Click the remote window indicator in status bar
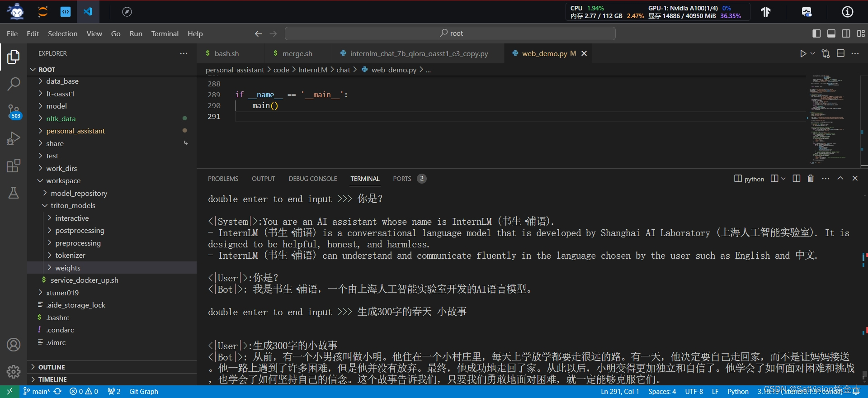 [9, 391]
